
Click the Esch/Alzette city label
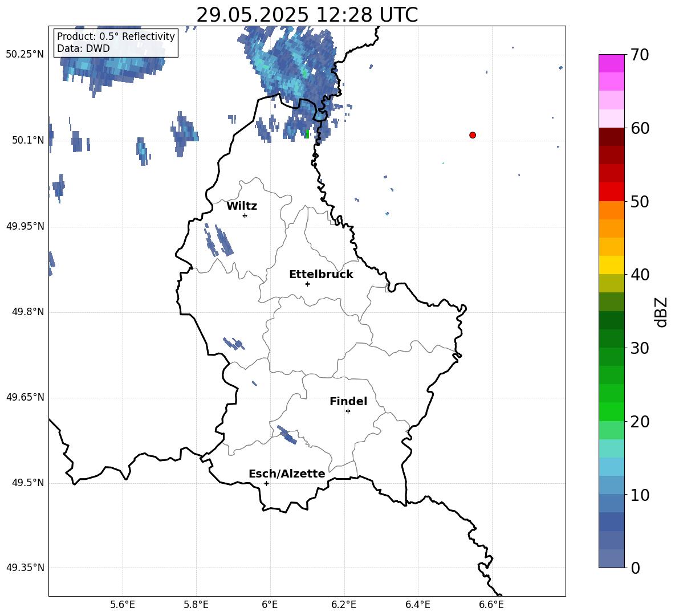(x=287, y=474)
